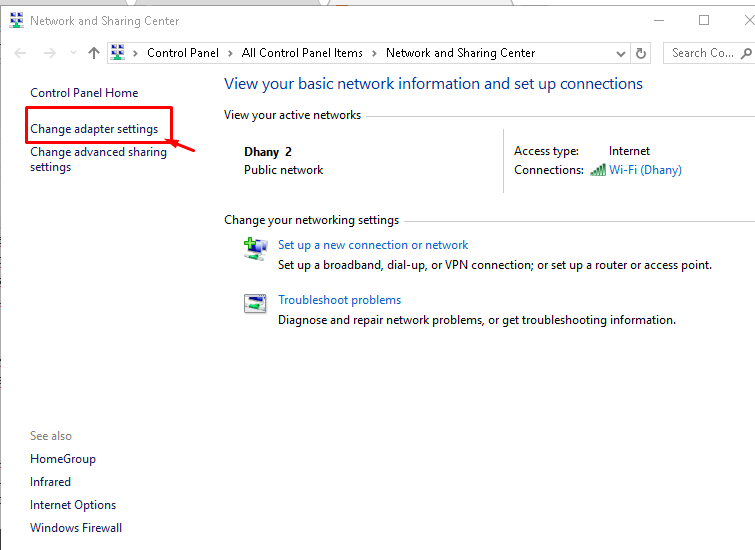Click the Network and Sharing title bar icon

(16, 20)
